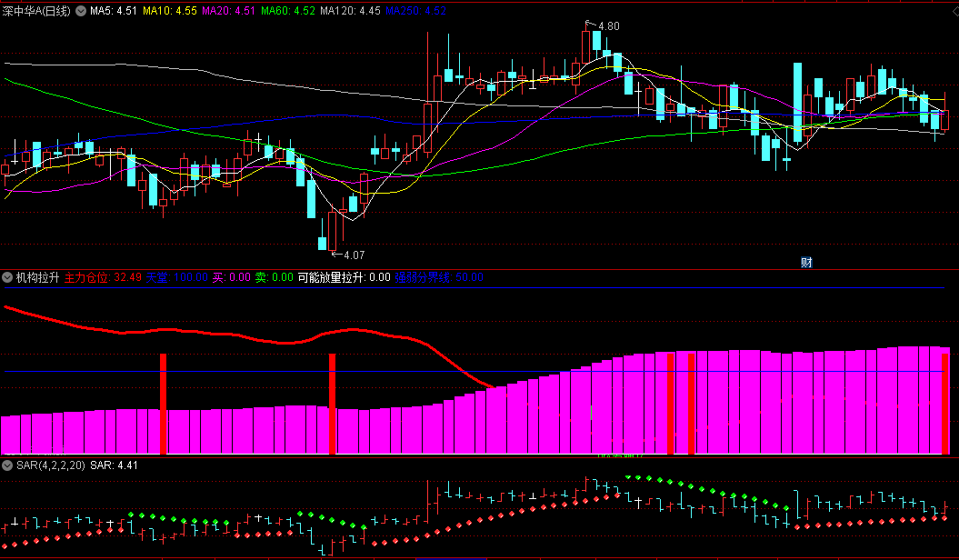Image resolution: width=959 pixels, height=560 pixels.
Task: Click the MA5: 4.51 label
Action: click(x=113, y=11)
